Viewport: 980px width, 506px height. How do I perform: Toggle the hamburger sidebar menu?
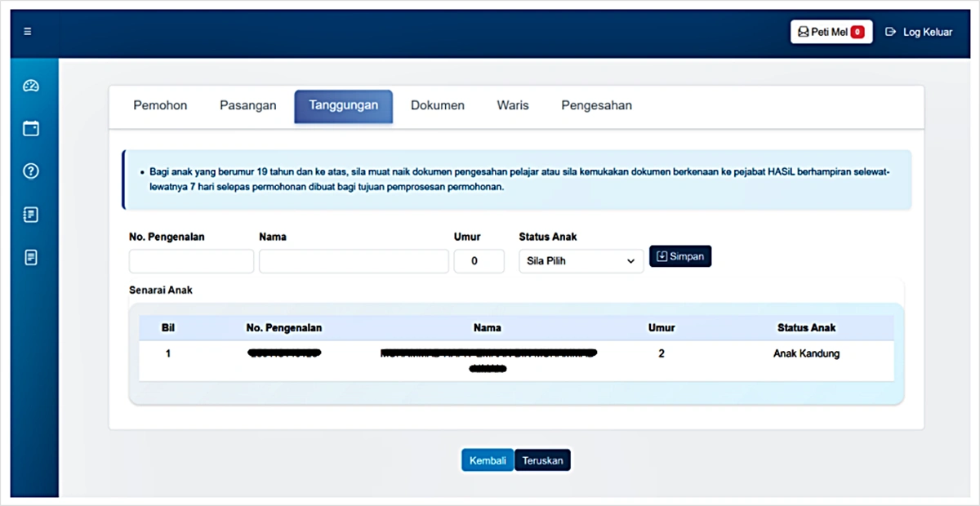28,32
